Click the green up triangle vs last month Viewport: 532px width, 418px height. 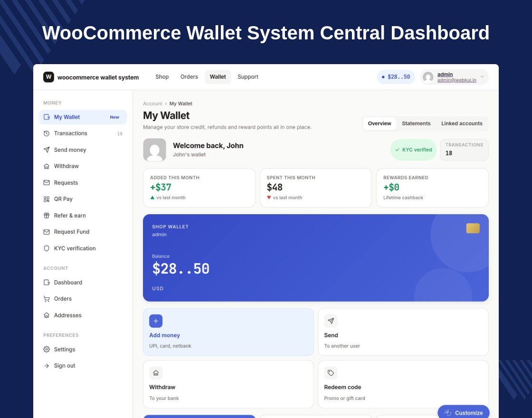[152, 198]
